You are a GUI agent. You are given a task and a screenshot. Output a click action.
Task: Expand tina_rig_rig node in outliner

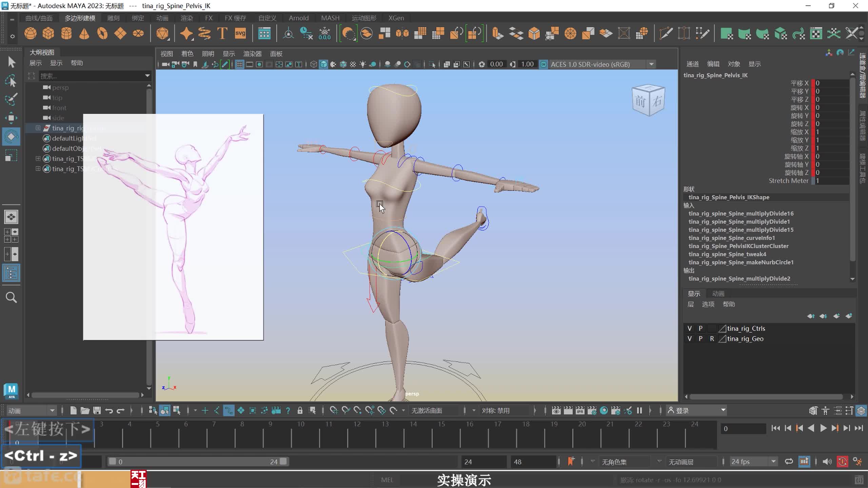pos(38,128)
